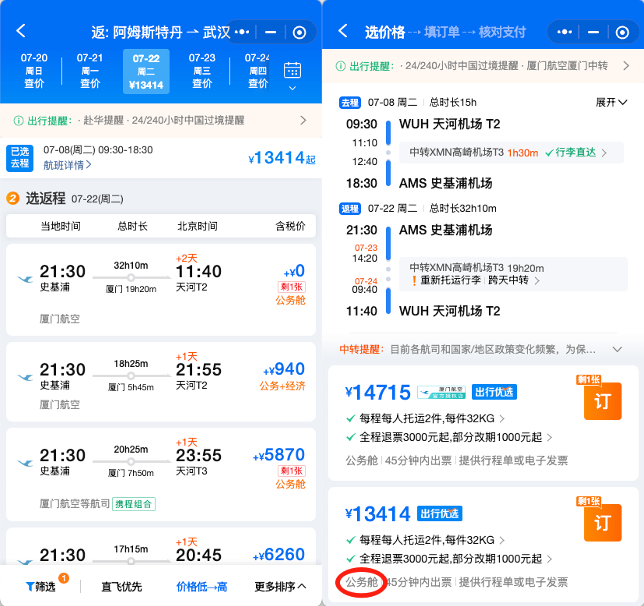Screen dimensions: 644x606
Task: Tap Xiamen Airlines logo of 32h10m flight
Action: (25, 279)
